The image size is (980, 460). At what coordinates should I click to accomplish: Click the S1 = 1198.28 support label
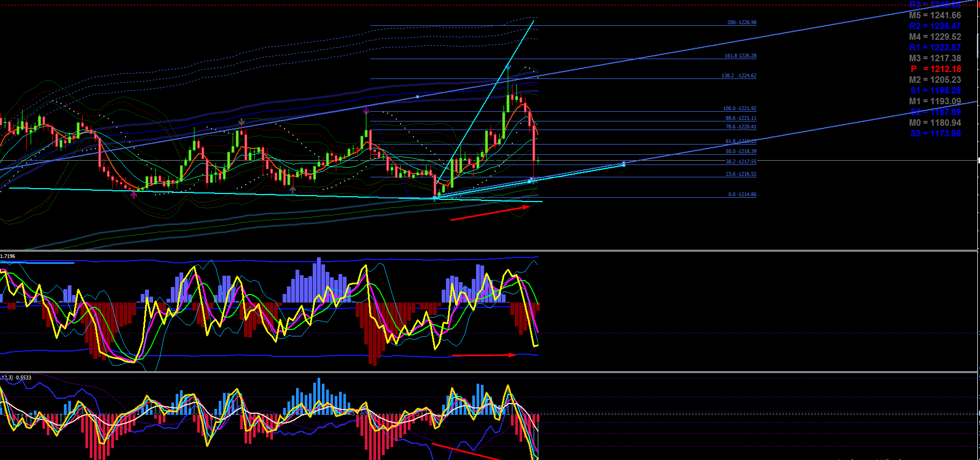click(935, 90)
